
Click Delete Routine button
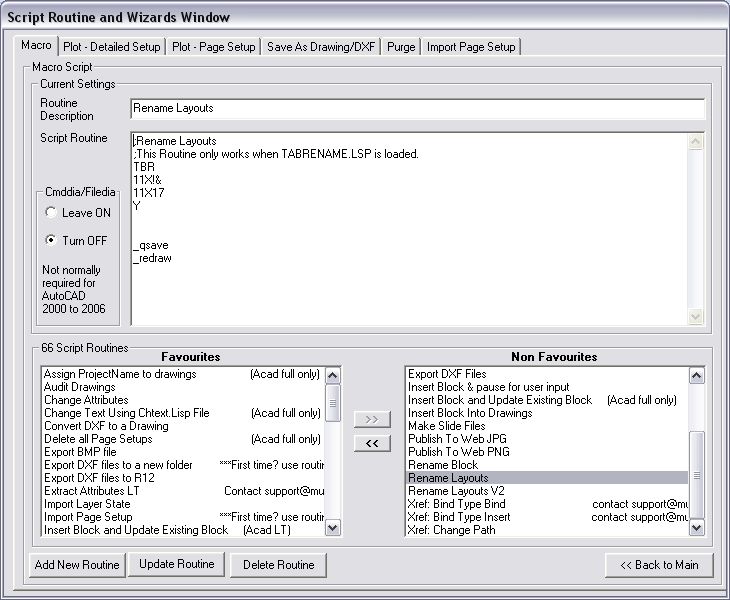point(279,565)
